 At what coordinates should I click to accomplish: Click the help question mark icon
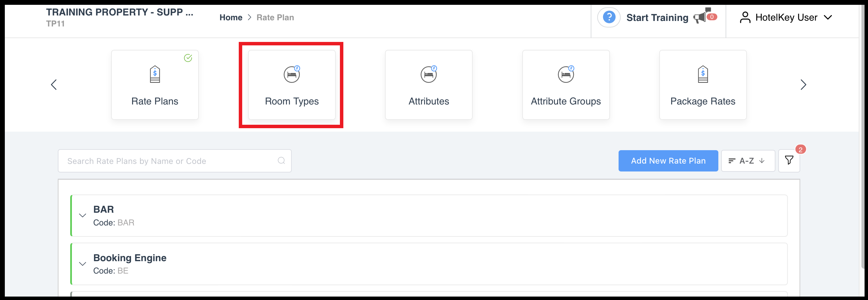[x=609, y=17]
